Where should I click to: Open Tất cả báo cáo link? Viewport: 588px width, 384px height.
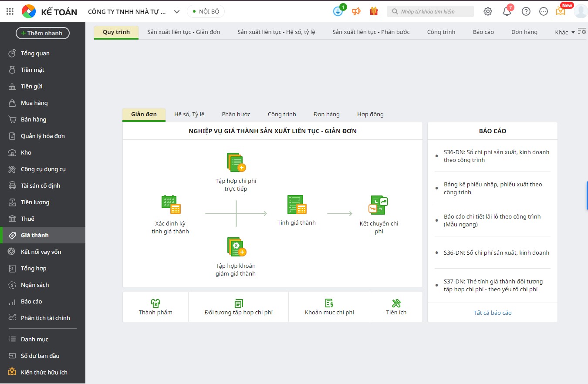tap(493, 313)
